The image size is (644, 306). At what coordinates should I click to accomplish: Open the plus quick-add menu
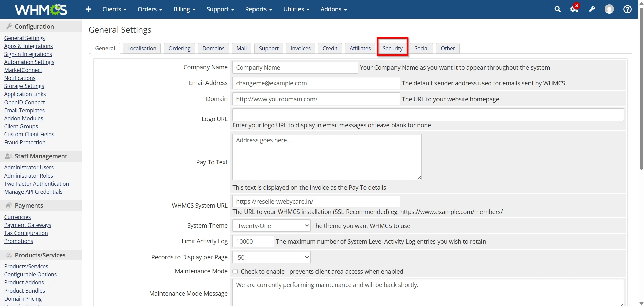(88, 9)
